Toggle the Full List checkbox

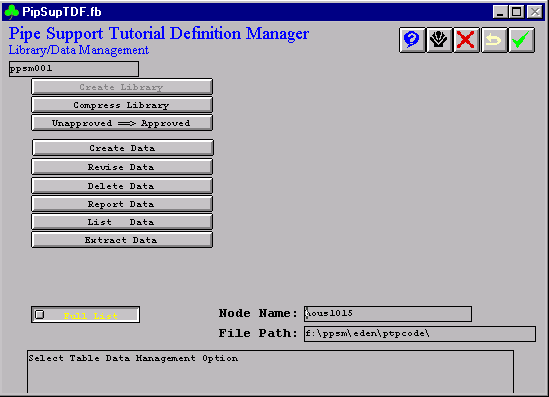click(x=40, y=314)
